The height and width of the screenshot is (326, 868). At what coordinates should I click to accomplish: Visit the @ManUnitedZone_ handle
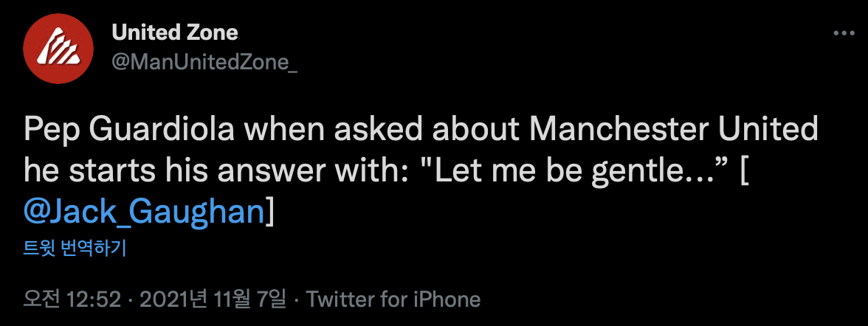(204, 63)
